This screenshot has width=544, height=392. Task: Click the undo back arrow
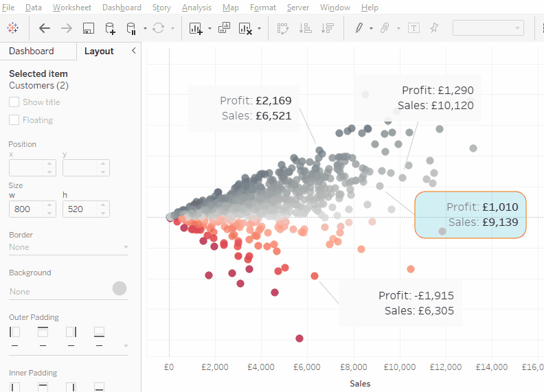click(45, 28)
